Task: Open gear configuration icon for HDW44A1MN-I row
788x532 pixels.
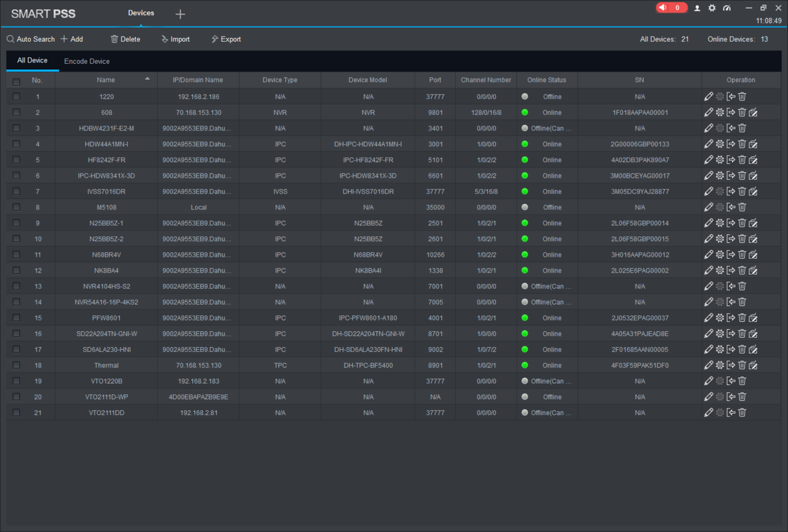Action: [719, 144]
